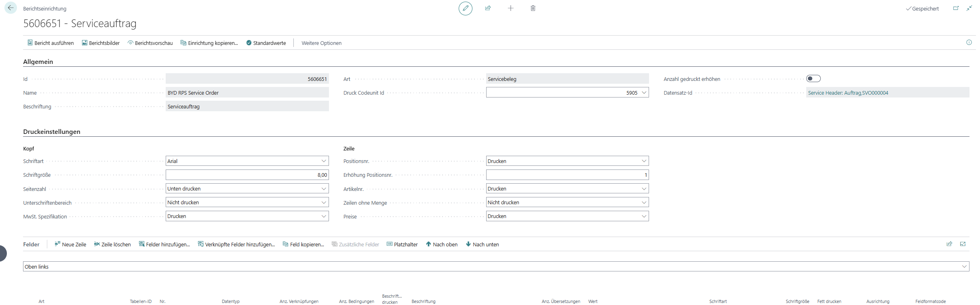Open Service Header datensatz link
The width and height of the screenshot is (980, 305).
click(848, 93)
